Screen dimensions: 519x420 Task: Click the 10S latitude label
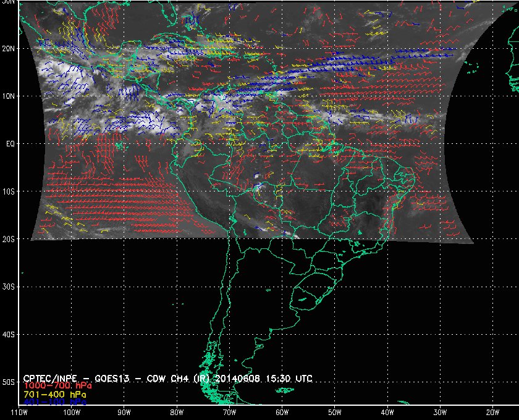pos(8,191)
